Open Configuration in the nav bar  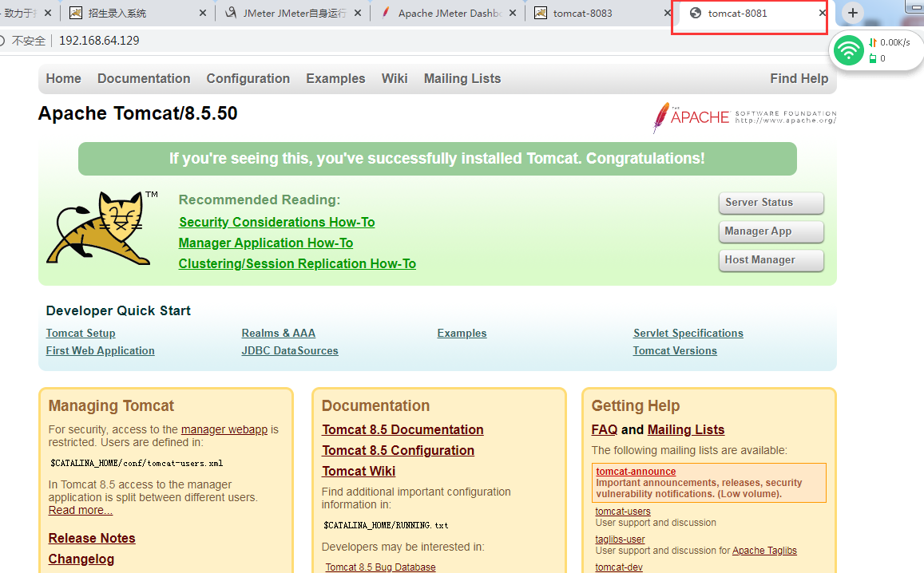pos(248,78)
